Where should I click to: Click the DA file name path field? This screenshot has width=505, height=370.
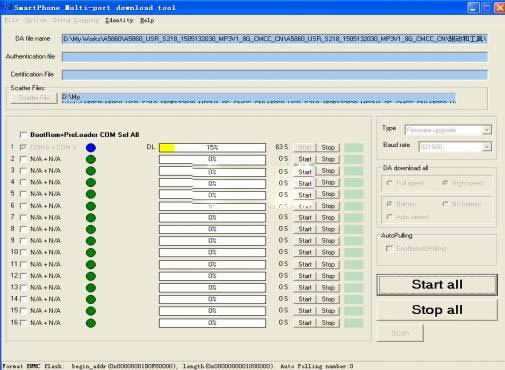(x=275, y=39)
